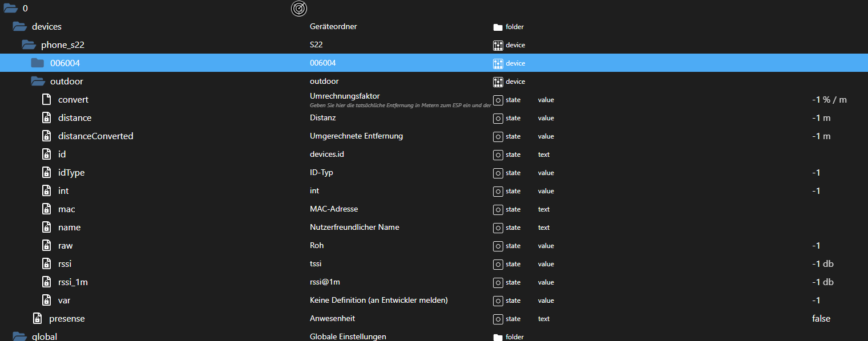Click the rssi_1m locked file icon
Screen dimensions: 868x341
47,282
